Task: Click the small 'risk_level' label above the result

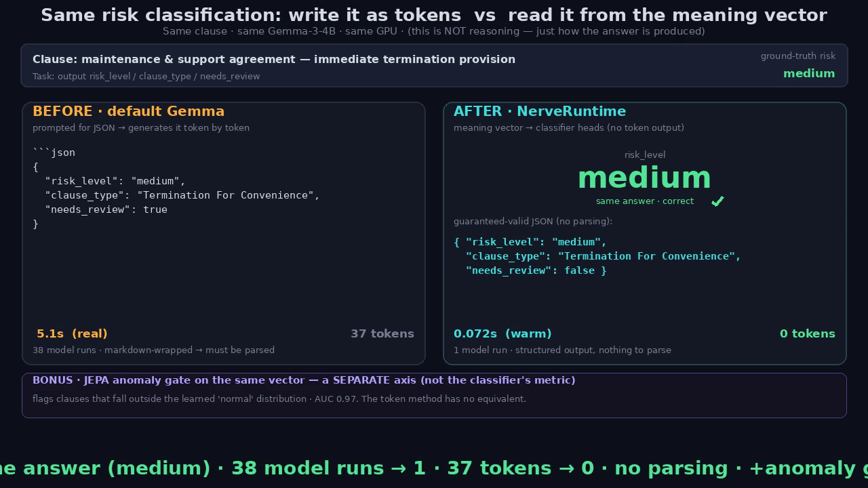Action: [645, 155]
